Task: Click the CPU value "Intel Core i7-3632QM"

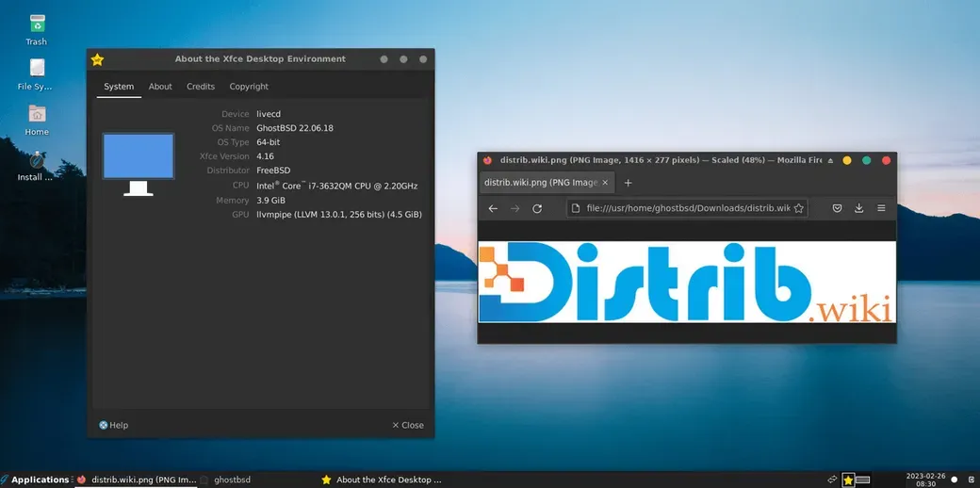Action: click(337, 186)
